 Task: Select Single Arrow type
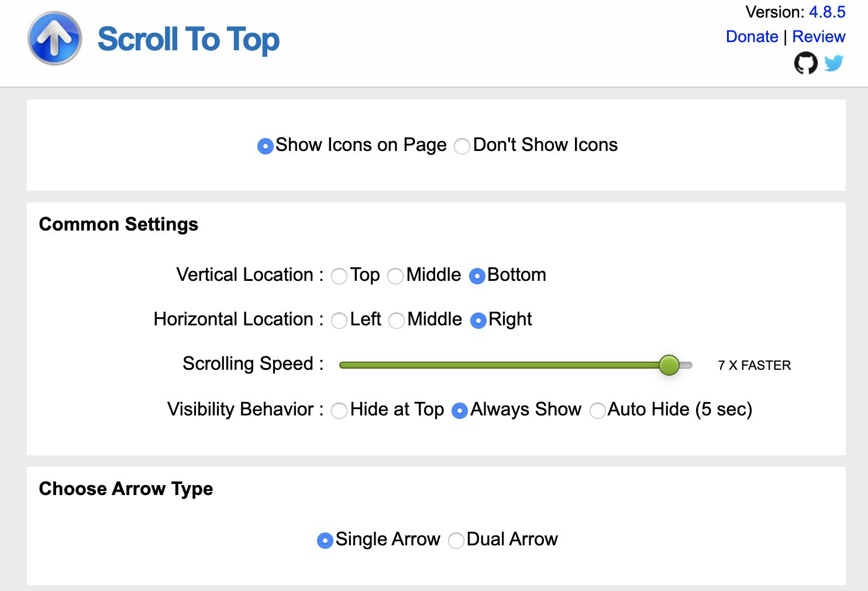325,541
